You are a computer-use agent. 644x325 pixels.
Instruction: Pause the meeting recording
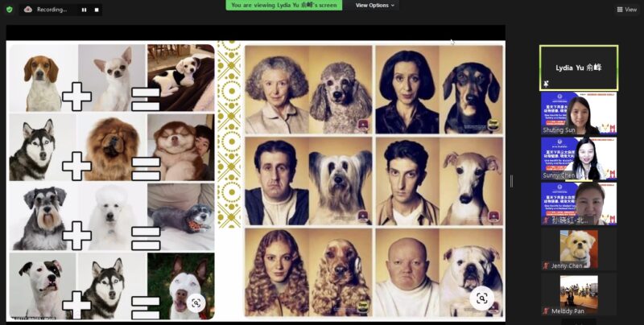click(83, 10)
